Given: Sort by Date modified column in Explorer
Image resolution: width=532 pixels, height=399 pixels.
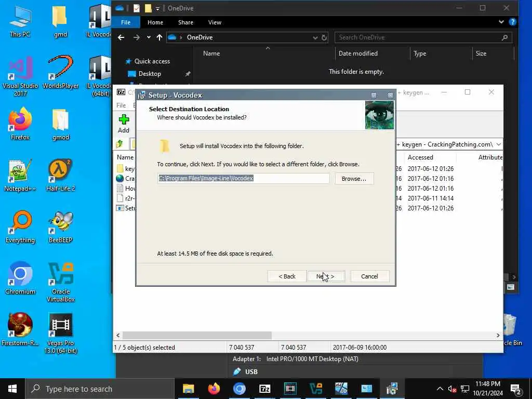Looking at the screenshot, I should tap(358, 54).
